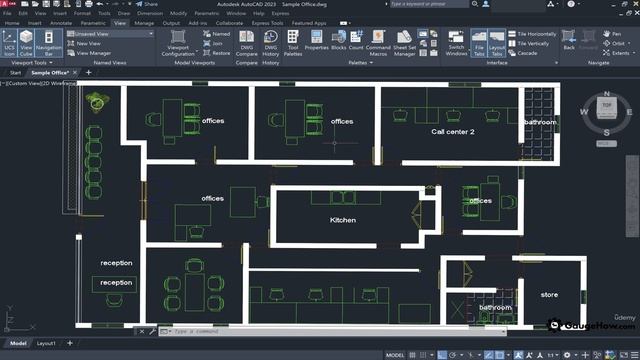
Task: Open DWG History palette
Action: [271, 43]
